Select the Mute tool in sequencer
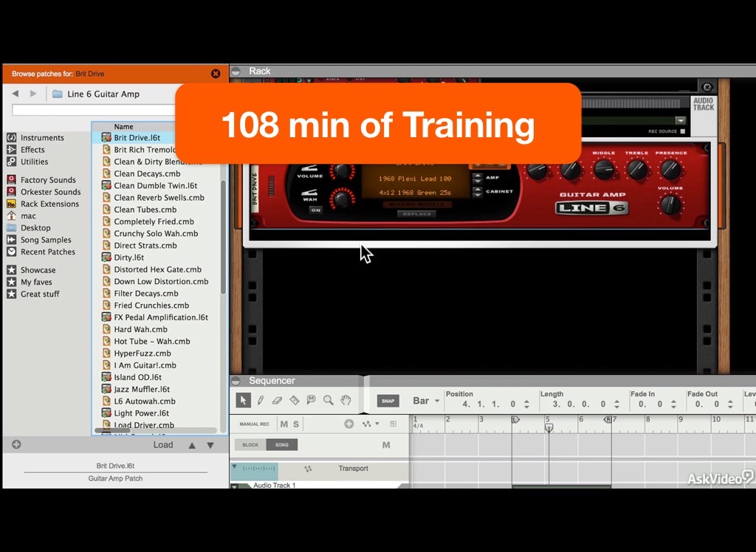The width and height of the screenshot is (756, 552). coord(311,400)
